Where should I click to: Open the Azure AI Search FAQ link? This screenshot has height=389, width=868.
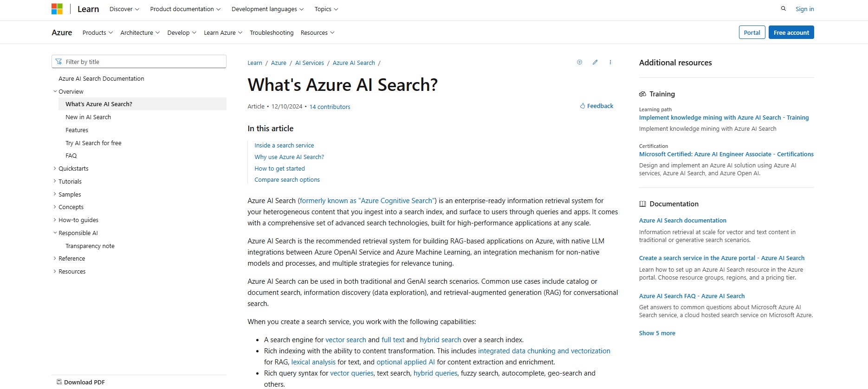[692, 295]
